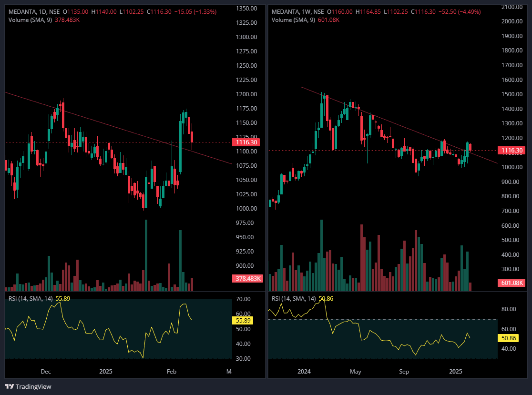Viewport: 532px width, 395px height.
Task: Click the TradingView logo
Action: point(28,386)
